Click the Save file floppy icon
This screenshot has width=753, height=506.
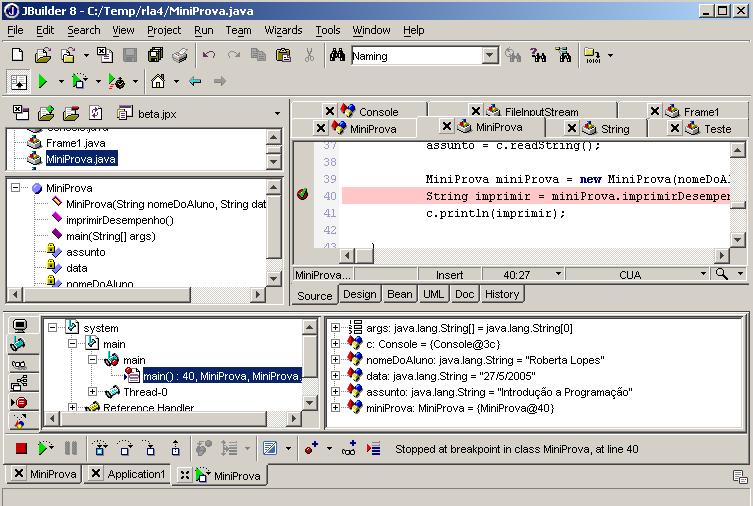[130, 55]
